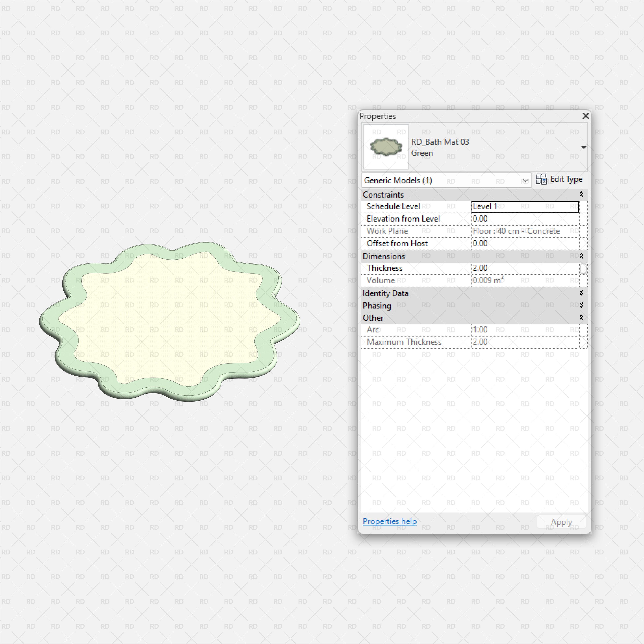This screenshot has width=644, height=644.
Task: Collapse the Other section
Action: point(581,318)
